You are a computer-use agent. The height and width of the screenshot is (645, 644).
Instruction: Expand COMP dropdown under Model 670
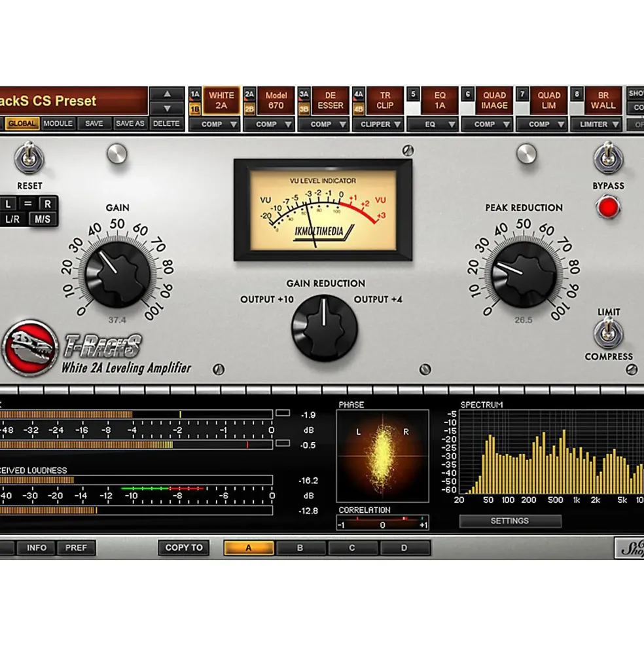coord(269,124)
